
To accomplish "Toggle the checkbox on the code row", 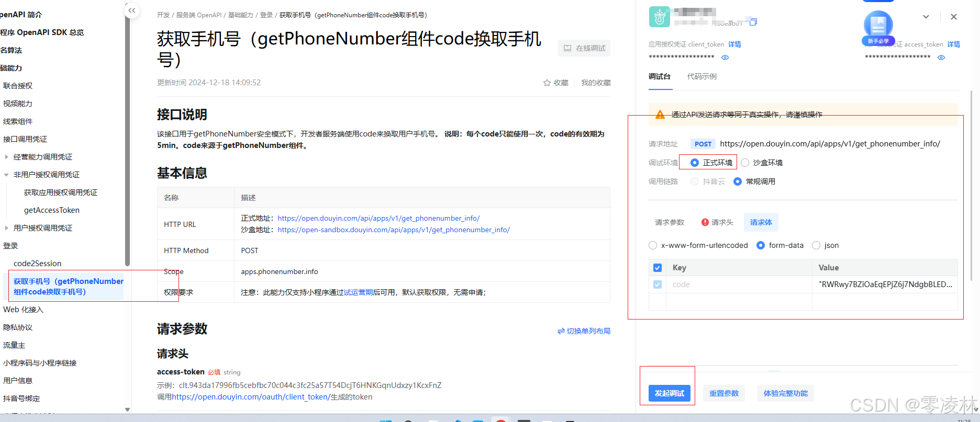I will tap(658, 284).
